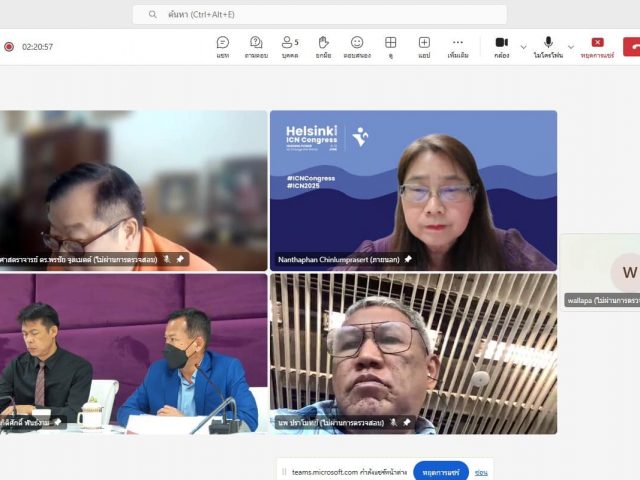Change the meeting View layout
Screen dimensions: 640x480
[391, 47]
